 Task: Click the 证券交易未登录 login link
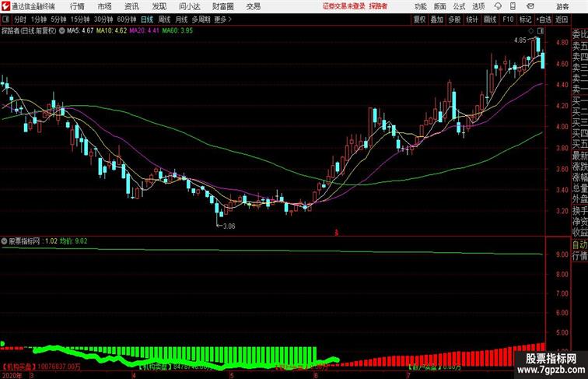click(344, 6)
